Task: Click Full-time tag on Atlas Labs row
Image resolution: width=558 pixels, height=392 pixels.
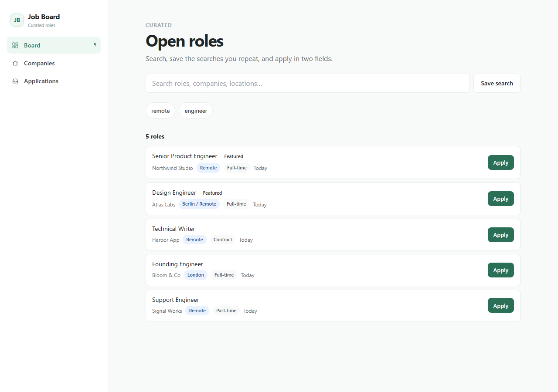Action: 236,204
